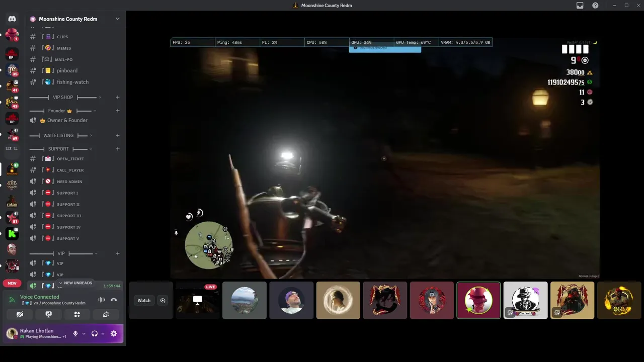Open the activities launcher button
This screenshot has height=362, width=644.
77,314
